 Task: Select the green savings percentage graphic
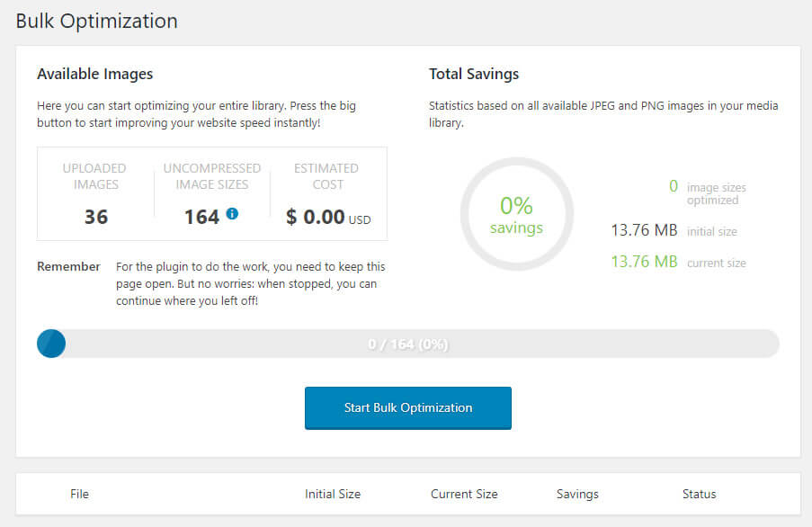coord(517,213)
